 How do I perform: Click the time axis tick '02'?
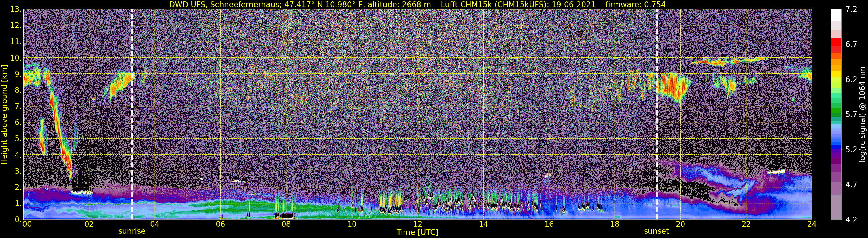tap(89, 224)
